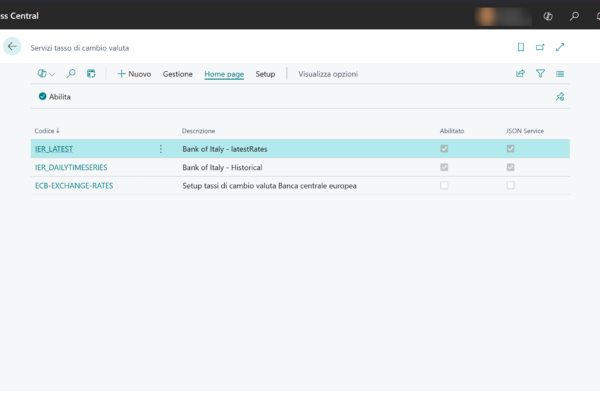This screenshot has height=403, width=600.
Task: Open Visualizza opzioni menu
Action: click(x=328, y=74)
